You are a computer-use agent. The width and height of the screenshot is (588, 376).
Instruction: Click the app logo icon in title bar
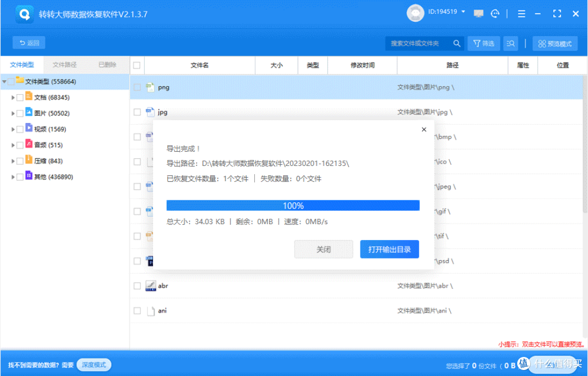(x=24, y=14)
